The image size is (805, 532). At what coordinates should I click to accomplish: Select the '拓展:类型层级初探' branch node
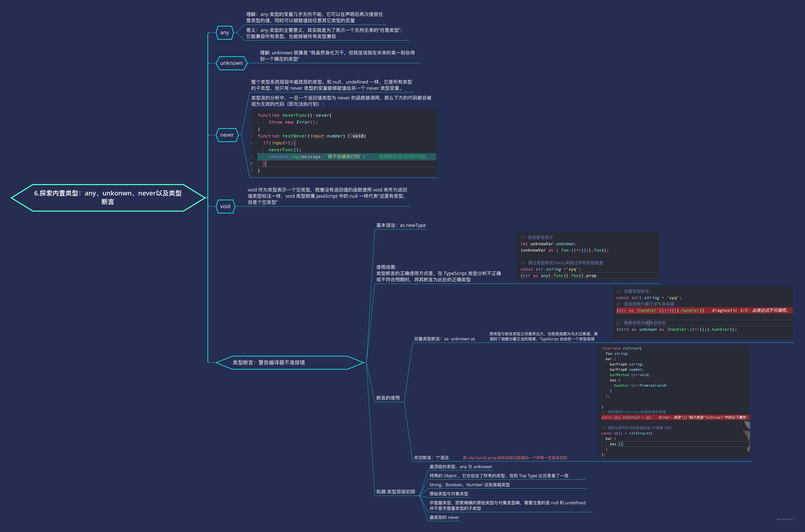[396, 492]
